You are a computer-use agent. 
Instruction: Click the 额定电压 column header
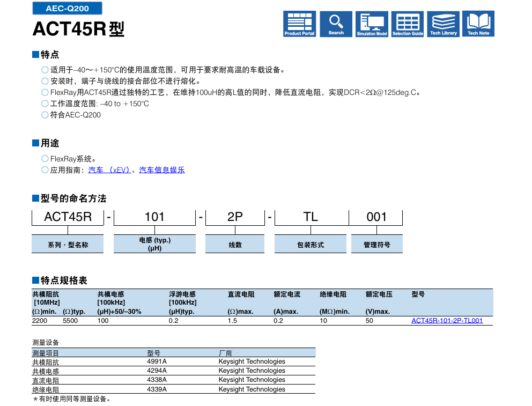coord(379,294)
